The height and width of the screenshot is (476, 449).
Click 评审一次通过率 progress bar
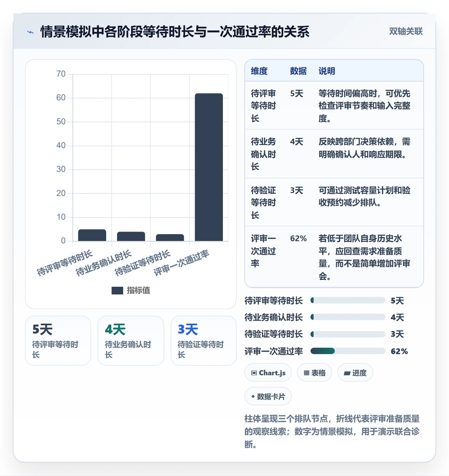pyautogui.click(x=348, y=351)
